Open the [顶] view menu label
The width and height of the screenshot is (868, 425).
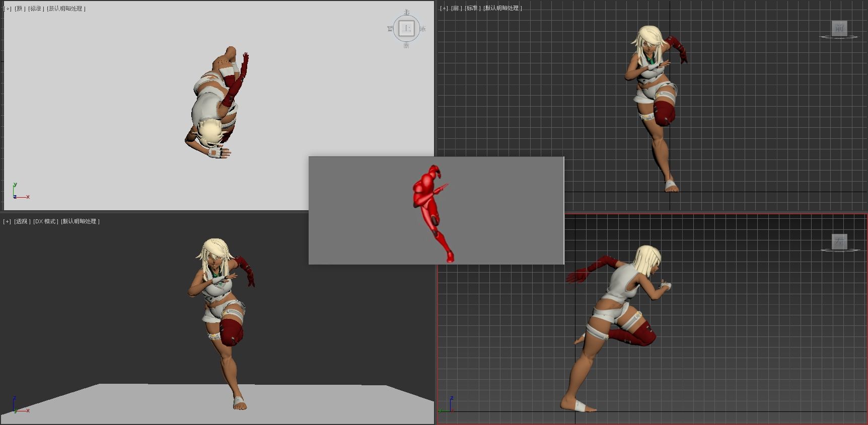20,9
